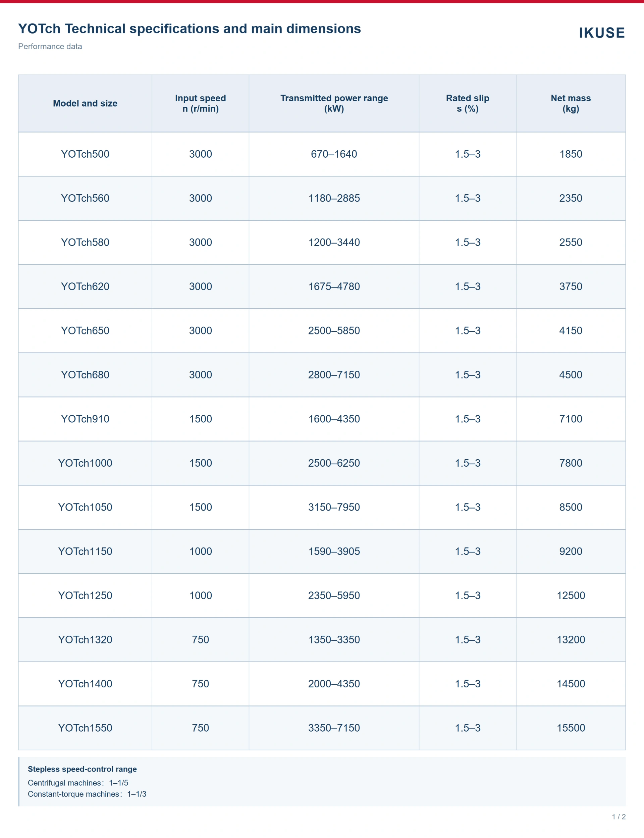Click the 1 / 2 page number

618,817
